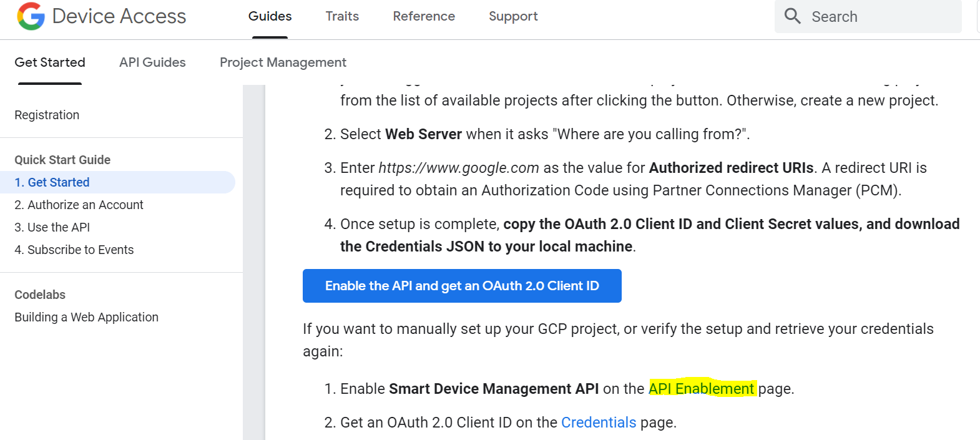Focus the Search input field

868,16
